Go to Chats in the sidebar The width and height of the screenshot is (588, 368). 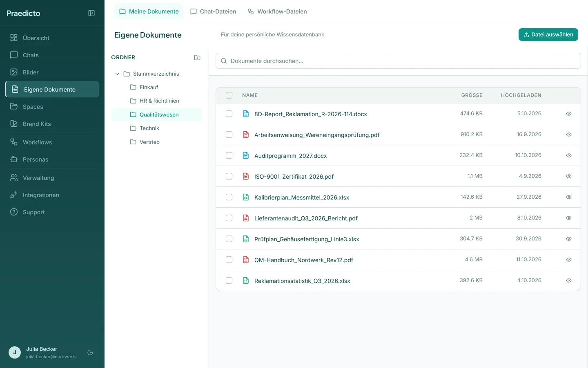(52, 55)
